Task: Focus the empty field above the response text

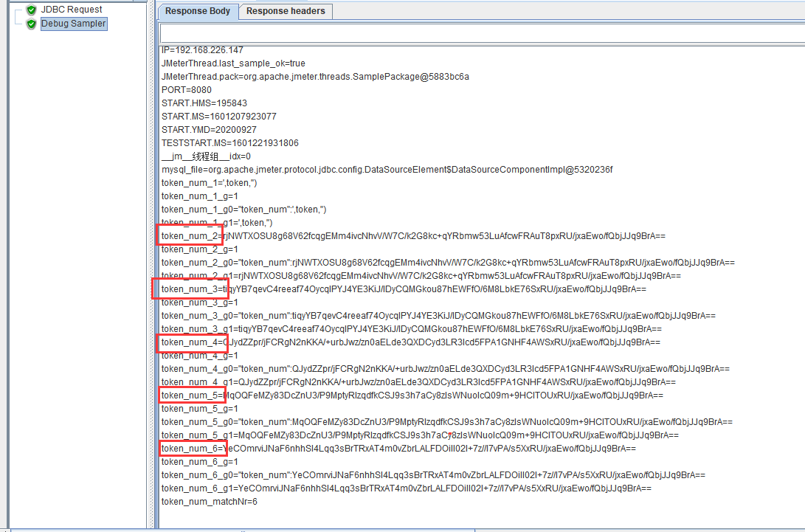Action: [480, 33]
